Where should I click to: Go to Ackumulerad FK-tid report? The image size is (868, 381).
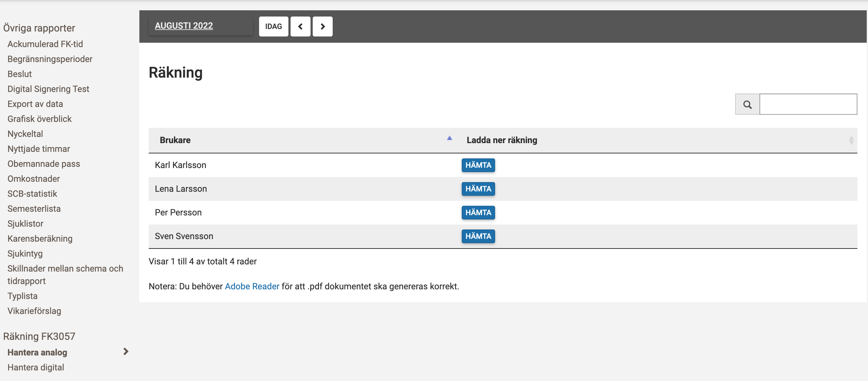[x=45, y=44]
